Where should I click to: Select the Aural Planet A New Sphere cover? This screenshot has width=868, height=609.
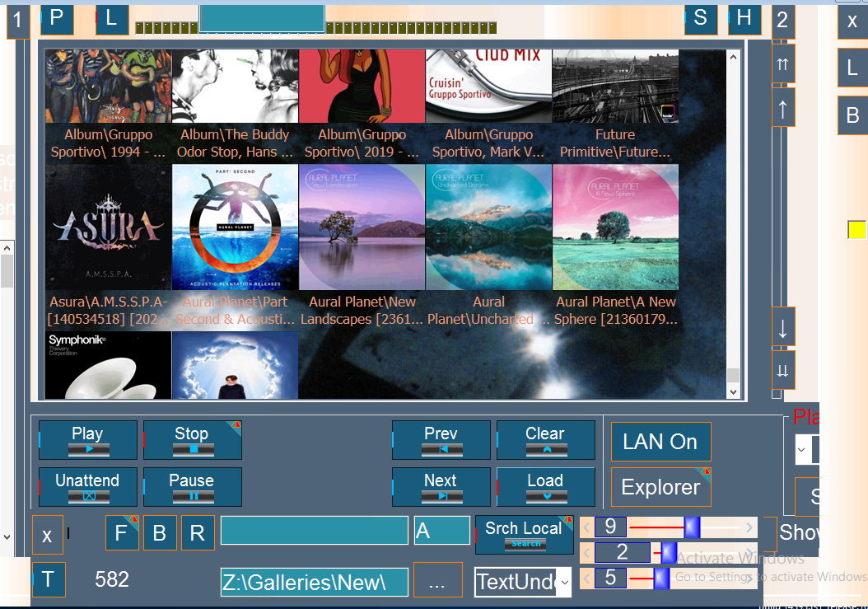[615, 227]
